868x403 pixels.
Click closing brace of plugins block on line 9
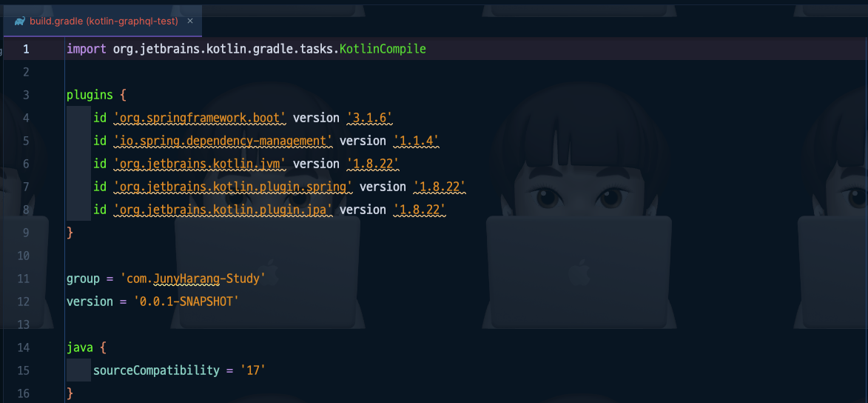click(x=70, y=233)
